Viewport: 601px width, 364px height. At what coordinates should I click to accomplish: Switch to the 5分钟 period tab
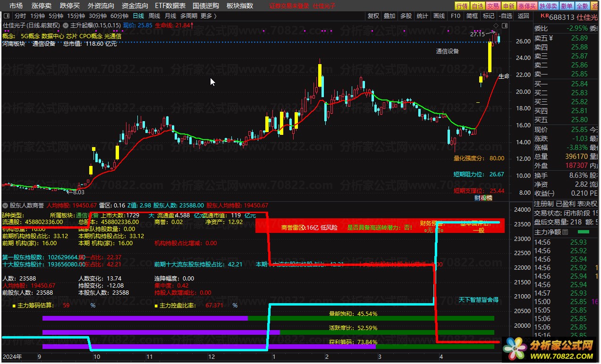56,16
